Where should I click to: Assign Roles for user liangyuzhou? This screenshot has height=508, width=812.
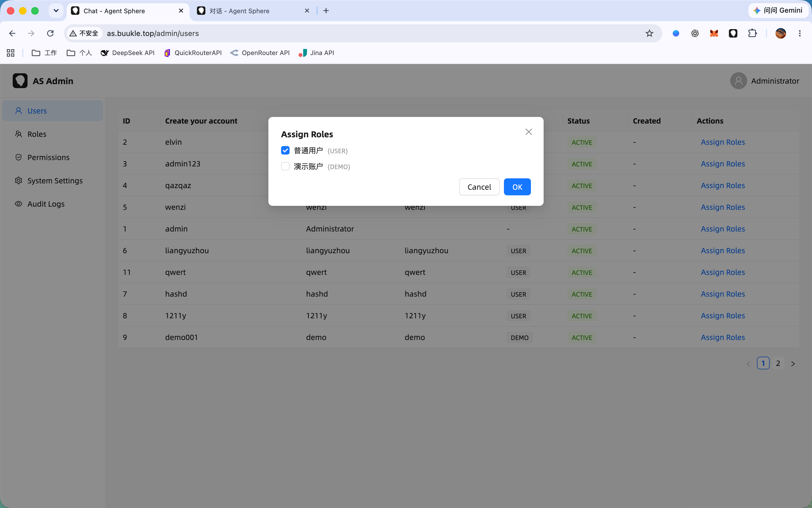click(723, 251)
